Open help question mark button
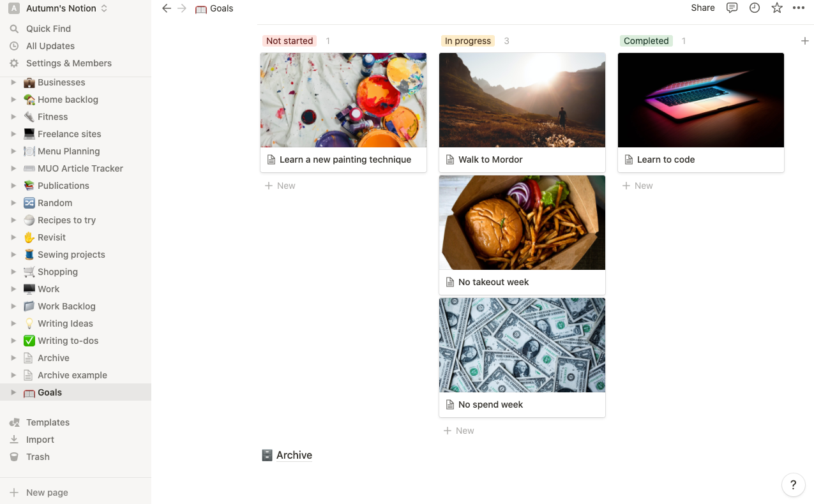814x504 pixels. tap(794, 485)
